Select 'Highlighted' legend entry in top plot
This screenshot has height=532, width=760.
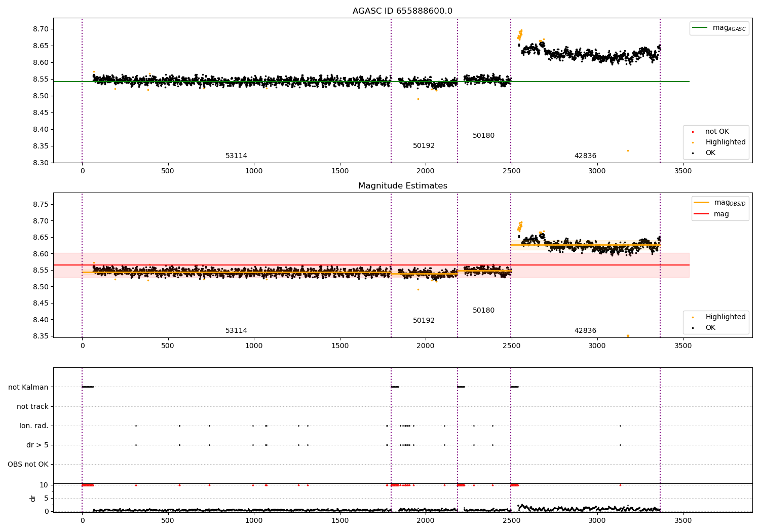tap(725, 142)
